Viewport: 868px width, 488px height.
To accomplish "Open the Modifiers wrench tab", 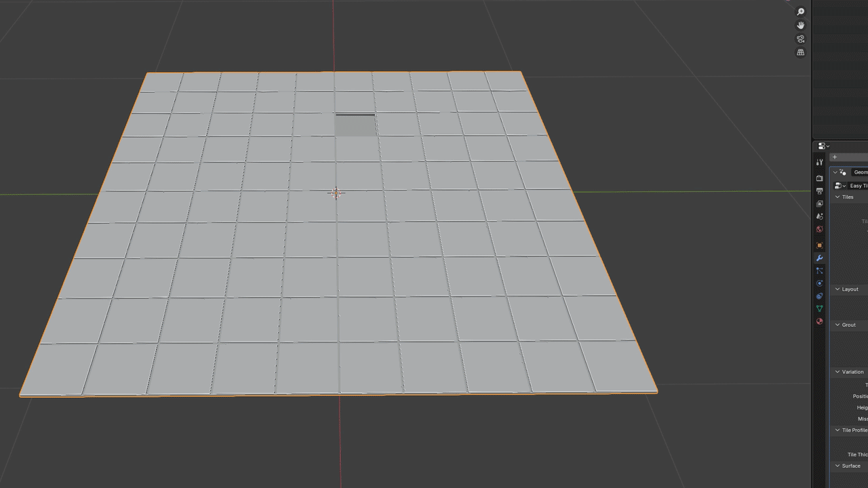I will coord(820,258).
